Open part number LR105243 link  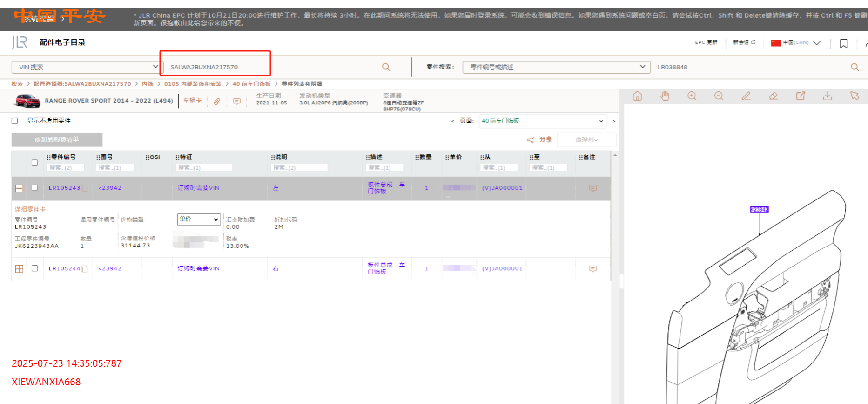[x=64, y=188]
